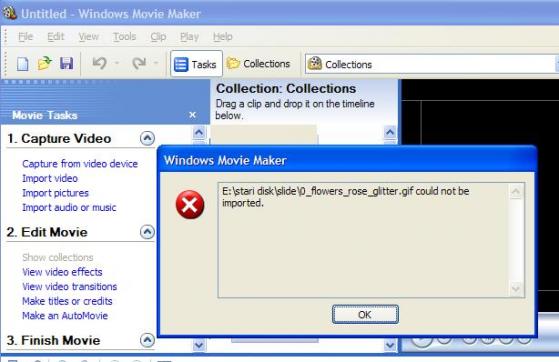Click the Redo arrow icon

click(x=139, y=63)
